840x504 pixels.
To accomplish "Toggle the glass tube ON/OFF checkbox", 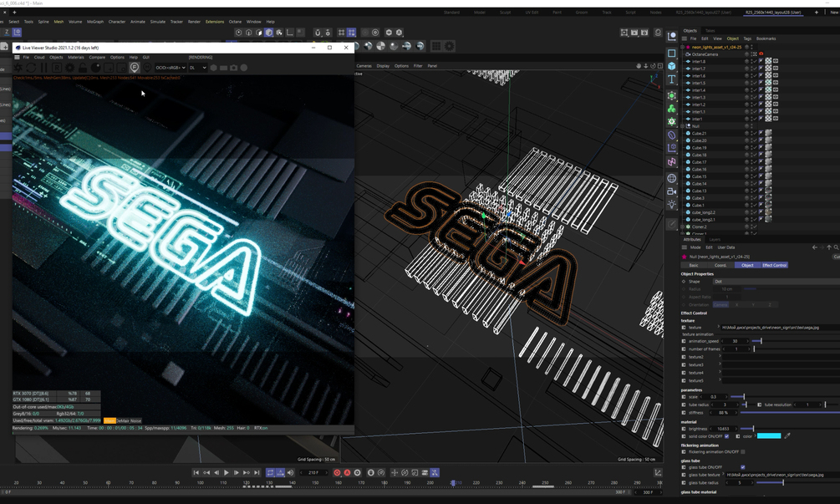I will [742, 467].
